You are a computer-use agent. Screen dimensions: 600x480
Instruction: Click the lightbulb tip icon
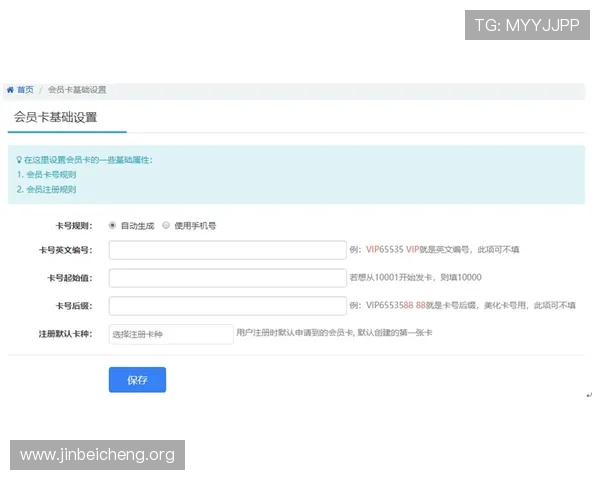(19, 160)
